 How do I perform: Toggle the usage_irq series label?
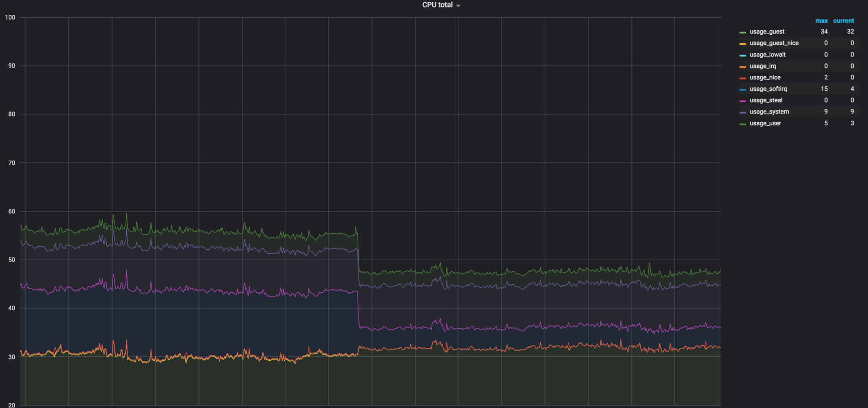(763, 66)
